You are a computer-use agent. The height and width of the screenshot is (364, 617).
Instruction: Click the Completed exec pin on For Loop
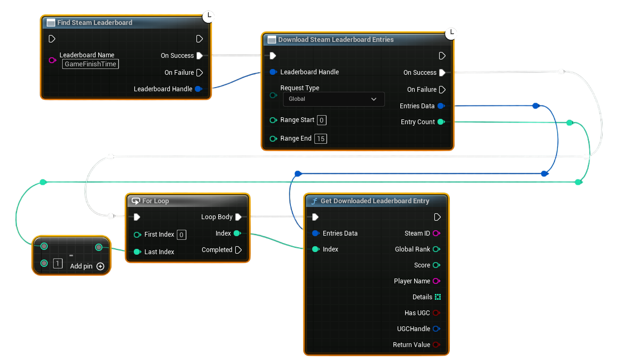coord(238,249)
